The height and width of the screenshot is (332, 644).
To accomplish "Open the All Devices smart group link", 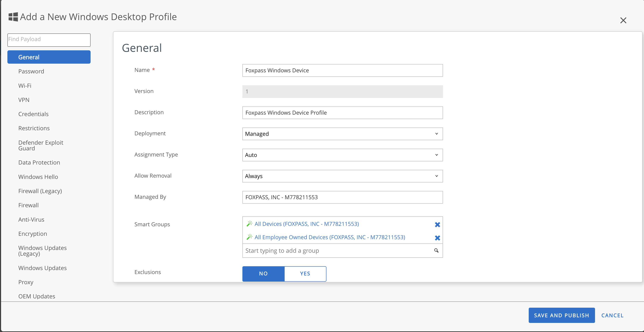I will point(307,224).
